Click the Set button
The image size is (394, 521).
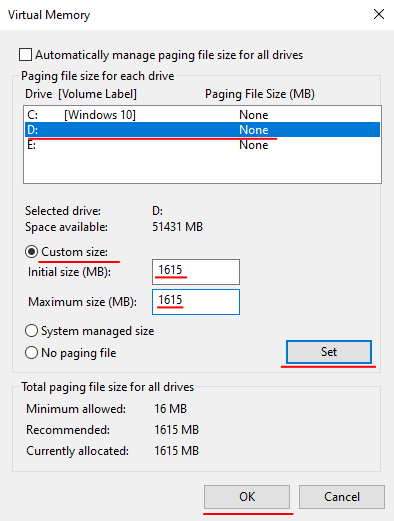point(329,352)
